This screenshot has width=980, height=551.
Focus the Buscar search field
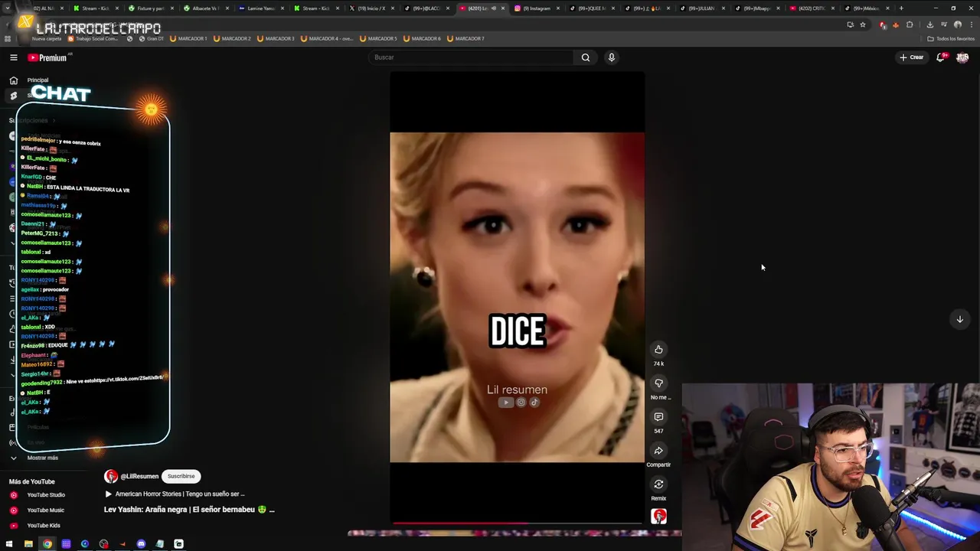coord(472,57)
